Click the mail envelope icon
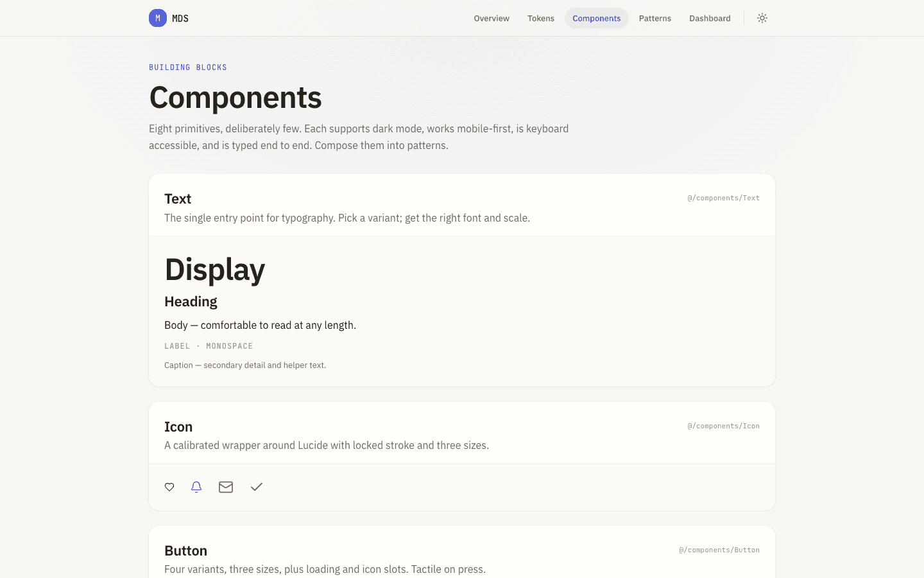Image resolution: width=924 pixels, height=578 pixels. pyautogui.click(x=226, y=487)
